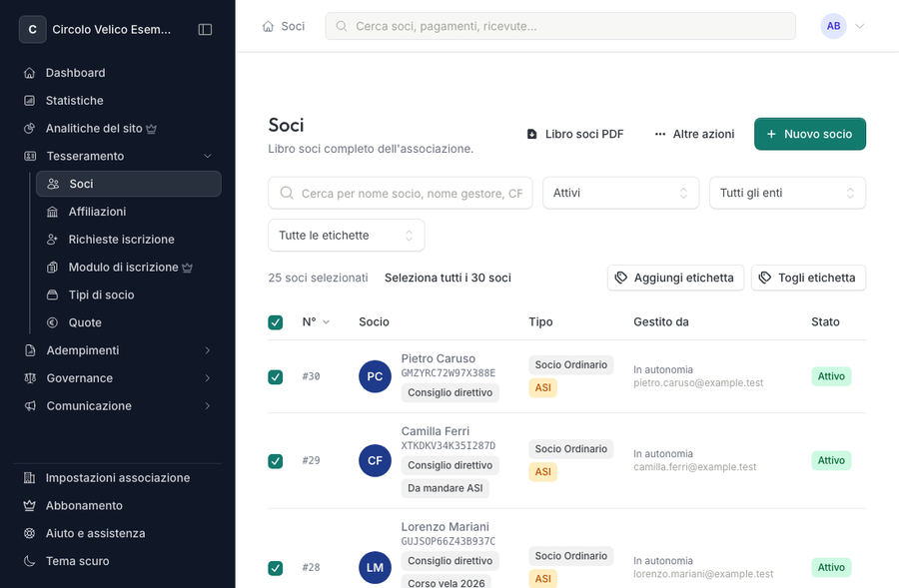The height and width of the screenshot is (588, 899).
Task: Open the Attivi status dropdown
Action: pos(620,193)
